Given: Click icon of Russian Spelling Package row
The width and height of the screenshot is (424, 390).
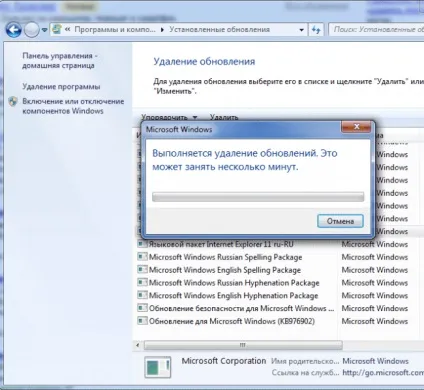Looking at the screenshot, I should click(x=142, y=257).
